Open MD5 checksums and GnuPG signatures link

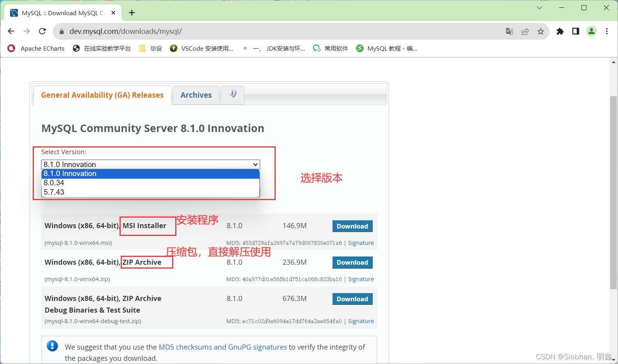click(223, 347)
